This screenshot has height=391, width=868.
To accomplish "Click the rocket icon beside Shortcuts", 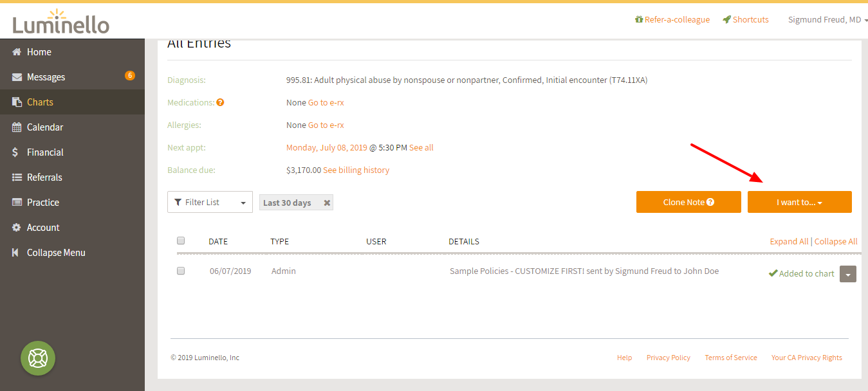I will click(726, 20).
